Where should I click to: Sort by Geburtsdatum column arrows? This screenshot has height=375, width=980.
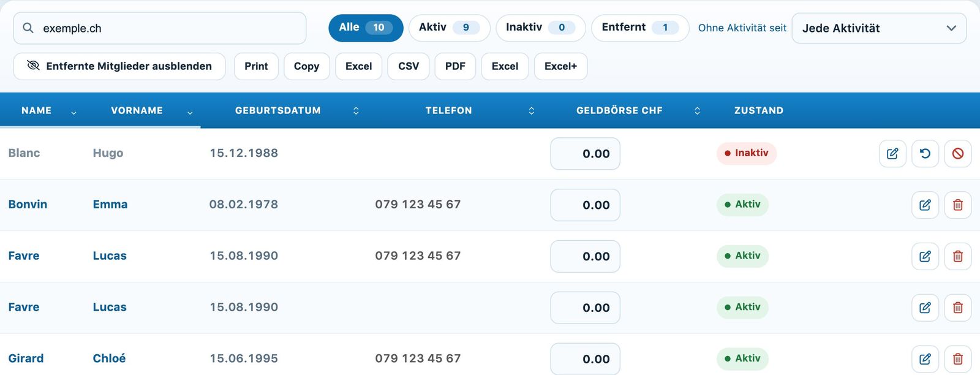click(x=356, y=111)
